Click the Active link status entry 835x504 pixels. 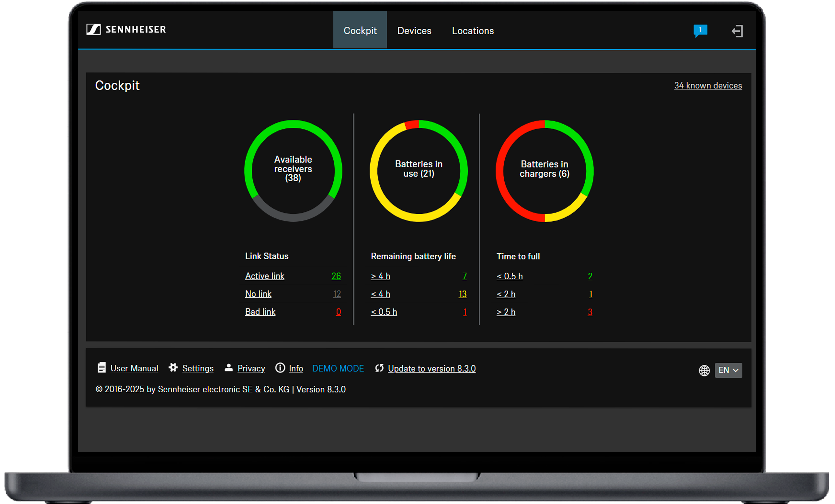[x=265, y=276]
